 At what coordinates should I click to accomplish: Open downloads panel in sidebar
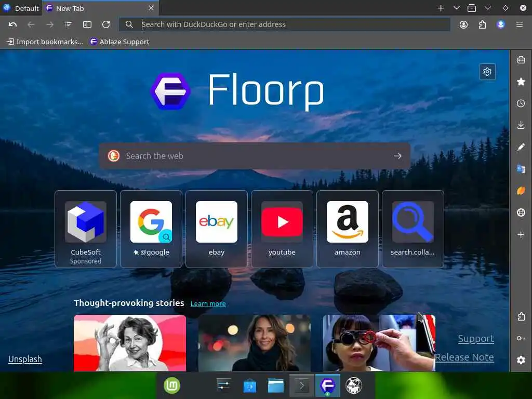click(x=521, y=125)
